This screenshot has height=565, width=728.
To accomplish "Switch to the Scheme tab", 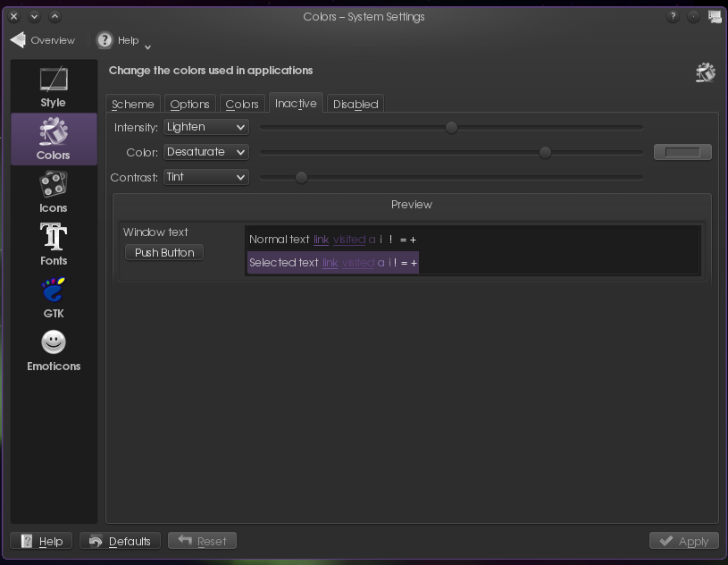I will point(133,104).
